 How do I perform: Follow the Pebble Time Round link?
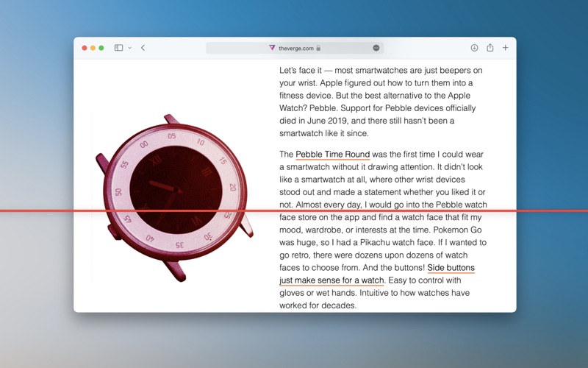coord(333,155)
